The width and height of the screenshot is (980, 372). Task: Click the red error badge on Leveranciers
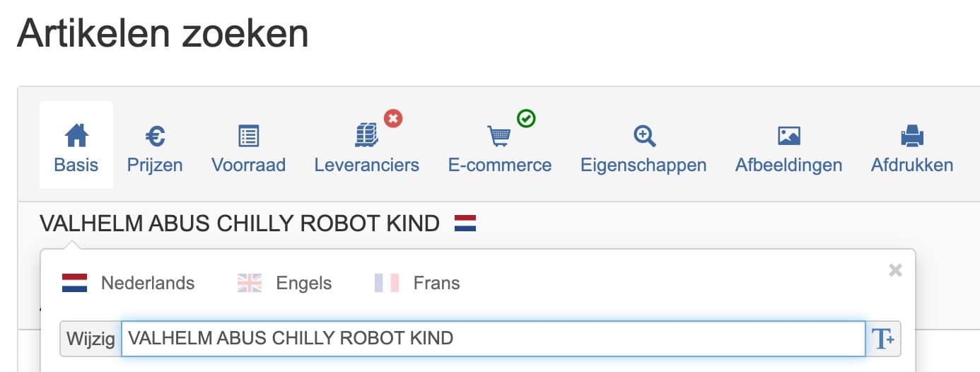pos(393,118)
